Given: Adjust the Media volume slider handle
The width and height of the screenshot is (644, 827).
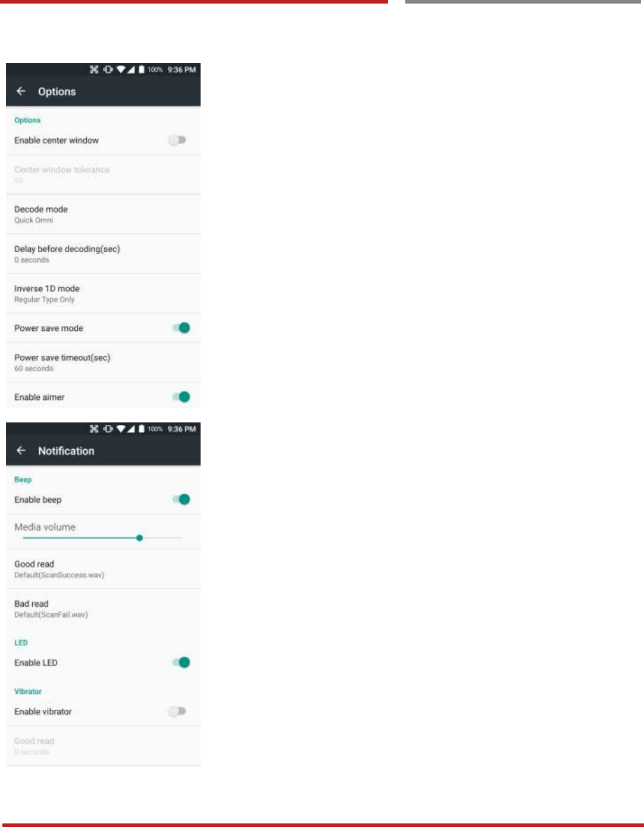Looking at the screenshot, I should pyautogui.click(x=139, y=538).
